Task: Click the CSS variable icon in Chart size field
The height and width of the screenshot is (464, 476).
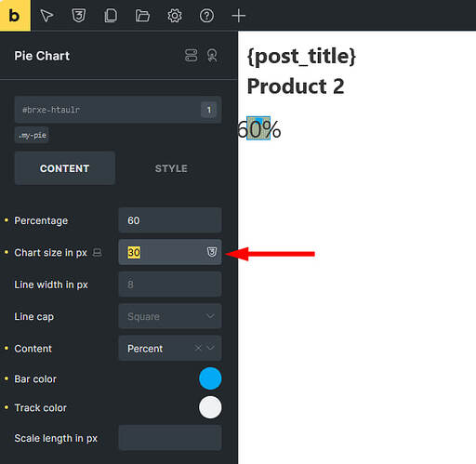Action: [x=212, y=252]
